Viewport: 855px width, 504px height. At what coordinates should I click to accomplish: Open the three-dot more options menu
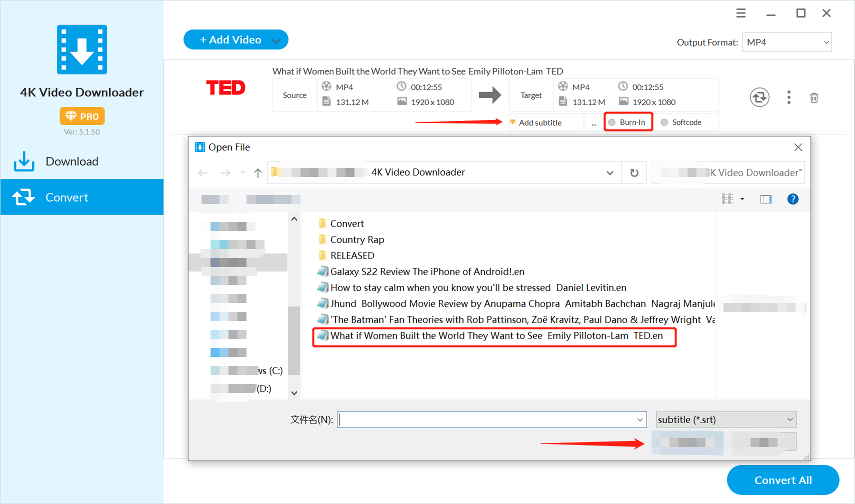[788, 97]
